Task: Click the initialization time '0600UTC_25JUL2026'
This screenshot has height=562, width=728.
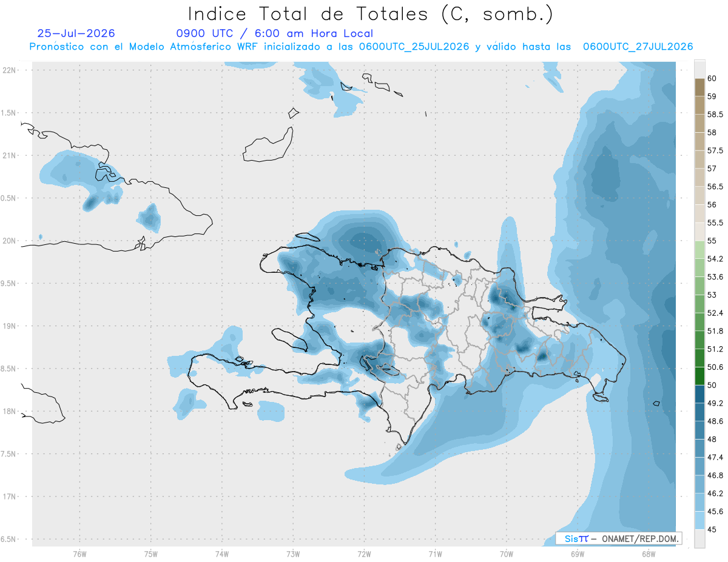Action: click(414, 47)
